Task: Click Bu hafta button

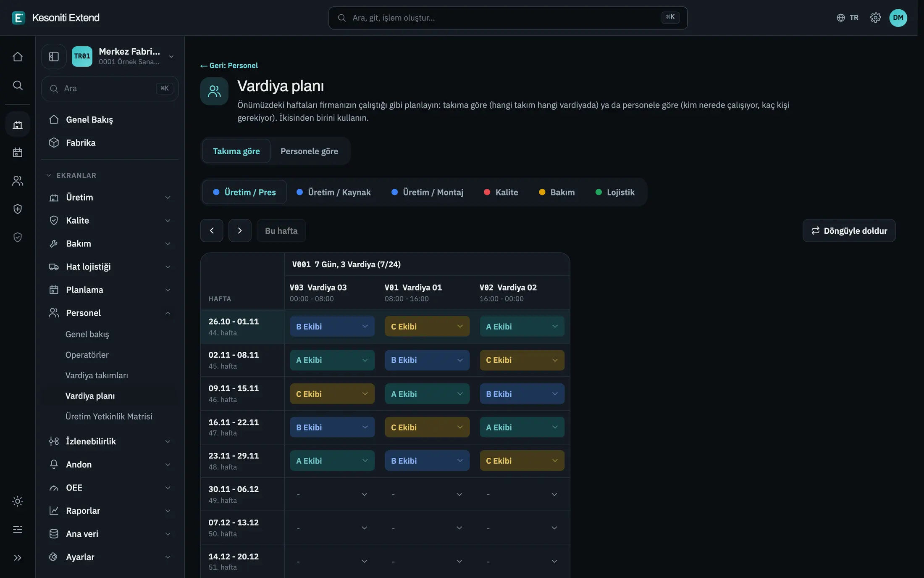Action: (281, 230)
